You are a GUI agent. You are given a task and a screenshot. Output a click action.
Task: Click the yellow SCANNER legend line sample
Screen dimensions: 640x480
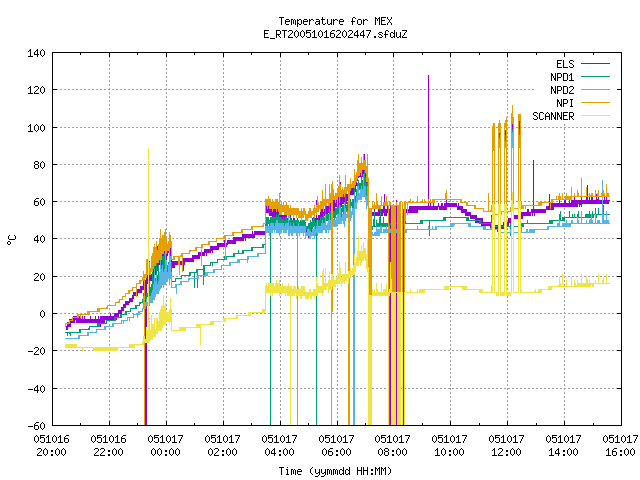(x=595, y=116)
